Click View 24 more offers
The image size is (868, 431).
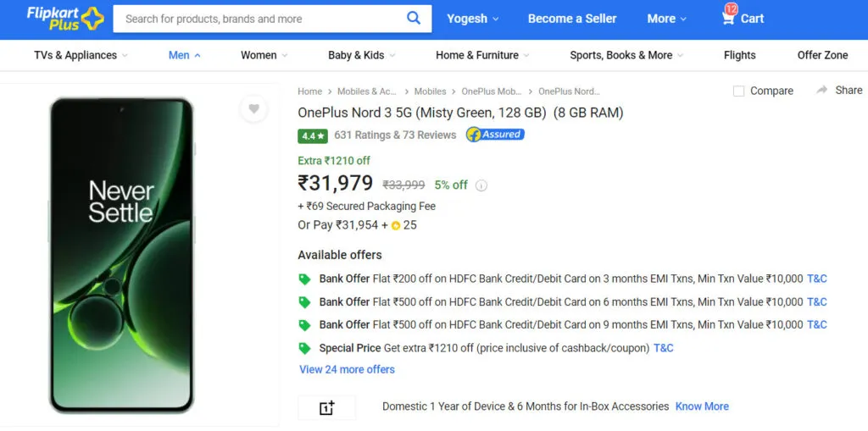(x=347, y=369)
